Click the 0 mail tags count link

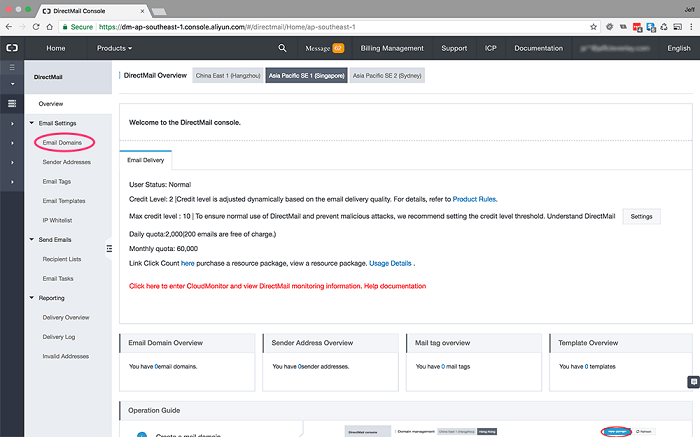click(x=443, y=366)
